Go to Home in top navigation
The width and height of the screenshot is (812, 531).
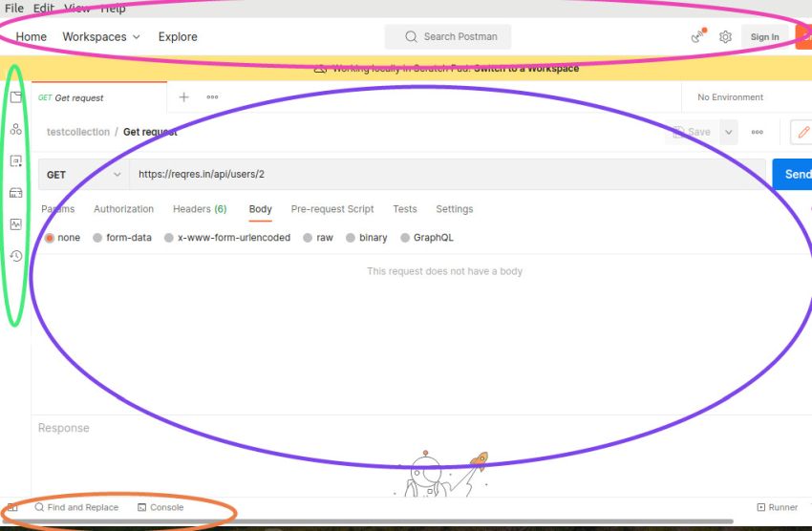click(32, 36)
